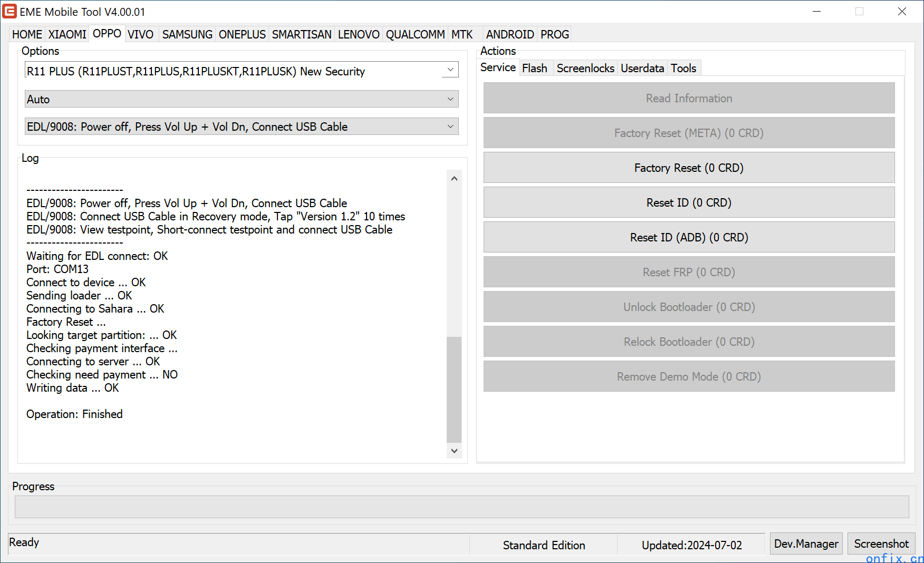Open the Screenlocks actions tab

pyautogui.click(x=585, y=68)
